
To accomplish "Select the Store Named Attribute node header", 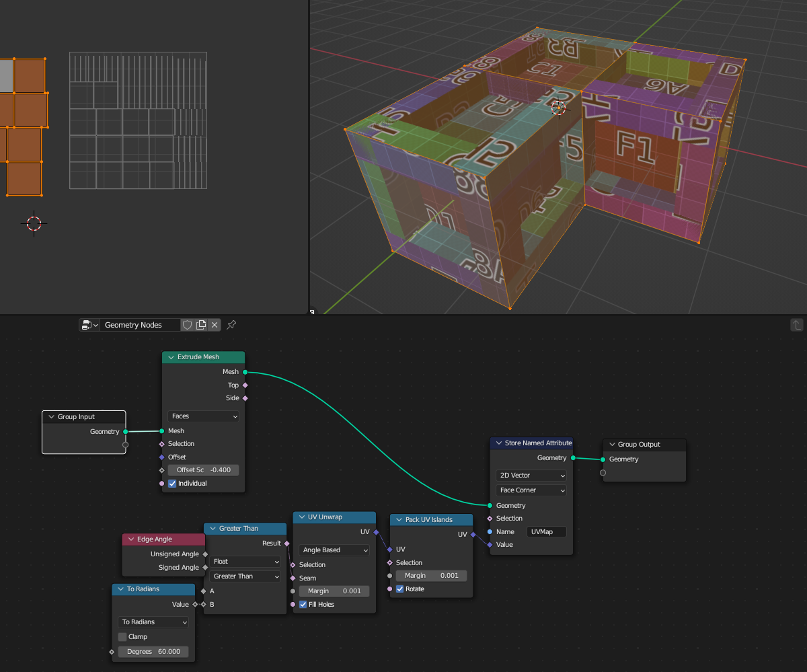I will pos(531,443).
